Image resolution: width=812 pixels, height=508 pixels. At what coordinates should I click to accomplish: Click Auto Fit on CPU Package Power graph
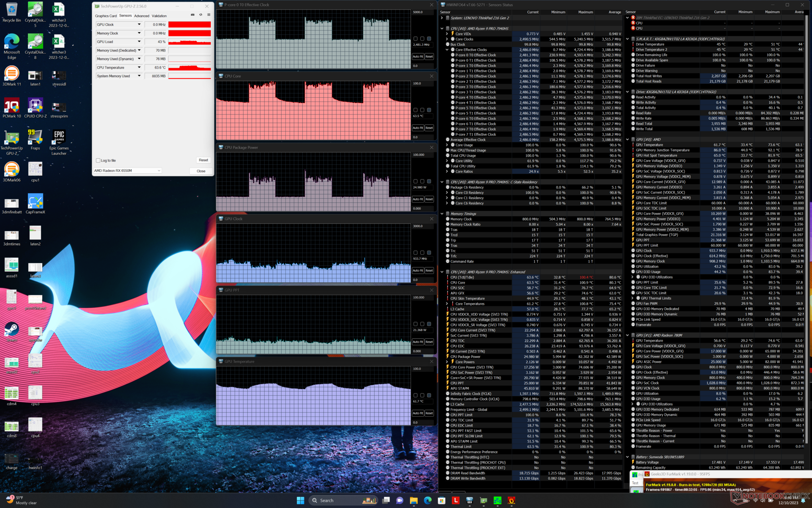click(x=417, y=199)
